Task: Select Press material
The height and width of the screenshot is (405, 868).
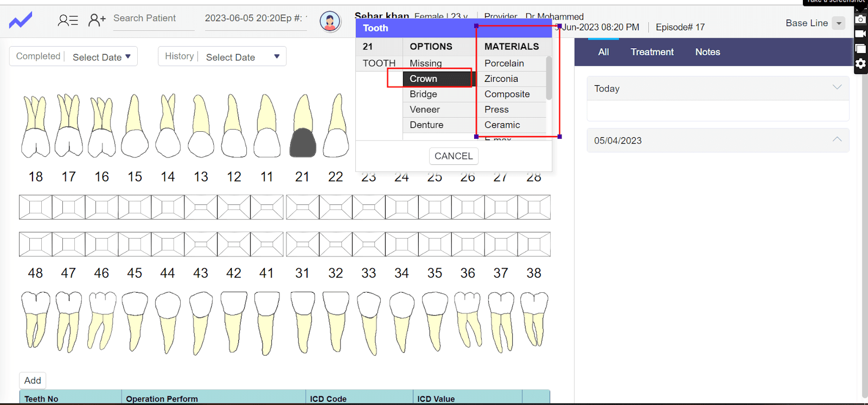Action: pos(512,110)
